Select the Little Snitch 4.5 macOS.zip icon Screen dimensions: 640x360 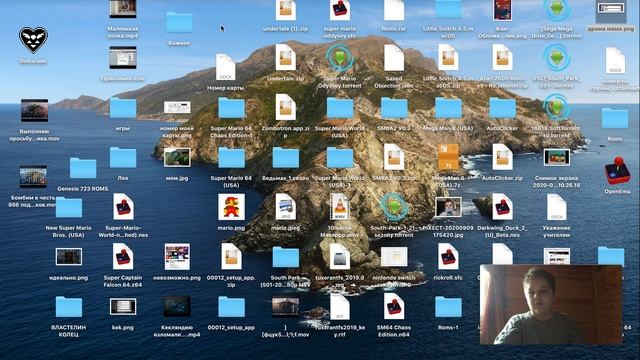pos(448,58)
